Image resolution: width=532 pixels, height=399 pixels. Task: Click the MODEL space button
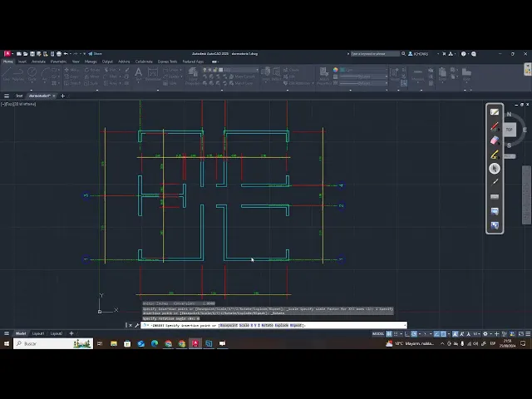(x=378, y=334)
